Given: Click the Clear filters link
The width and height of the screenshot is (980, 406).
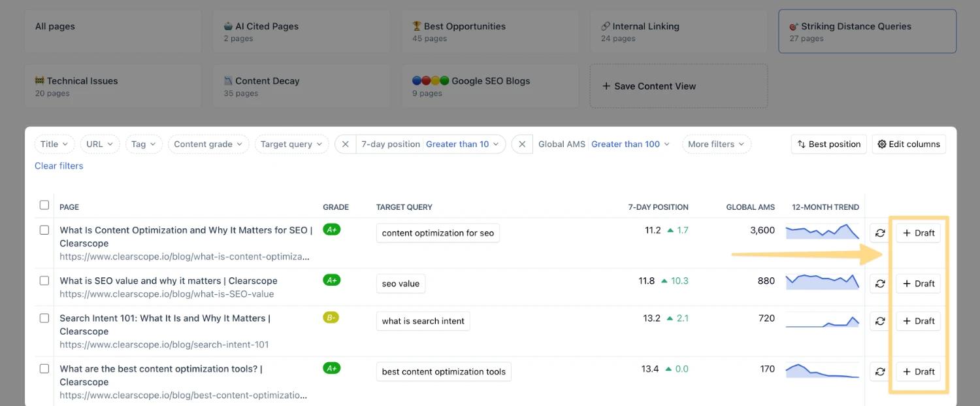Looking at the screenshot, I should pos(59,166).
